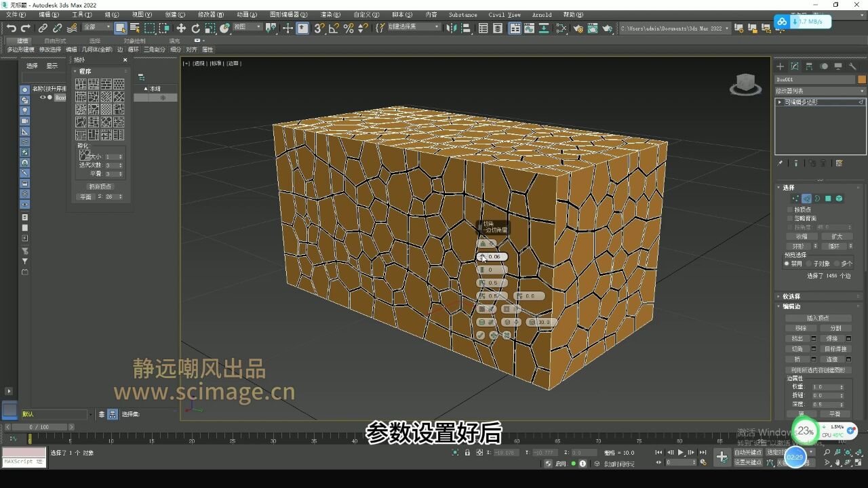The height and width of the screenshot is (488, 868).
Task: Open the named selection sets dropdown
Action: (415, 27)
